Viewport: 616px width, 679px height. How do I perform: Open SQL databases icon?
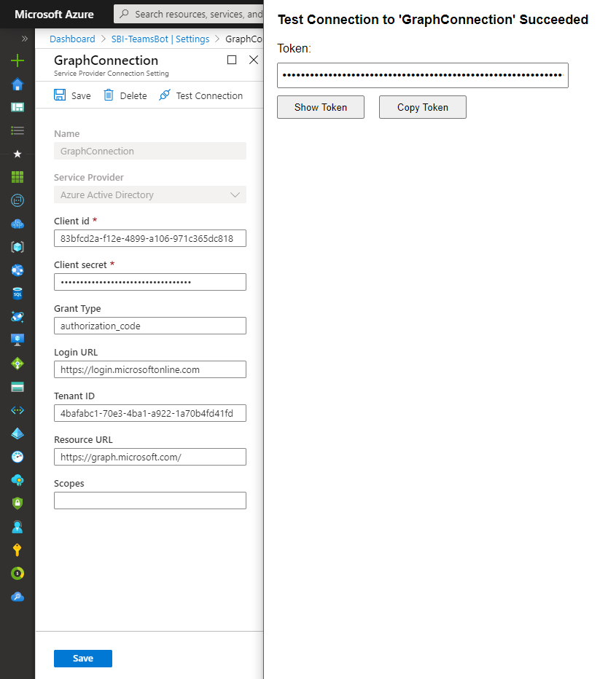pos(17,294)
